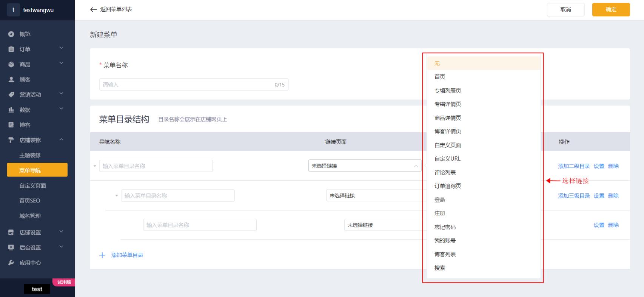This screenshot has width=644, height=297.
Task: Collapse the first-level menu row triangle
Action: point(95,166)
